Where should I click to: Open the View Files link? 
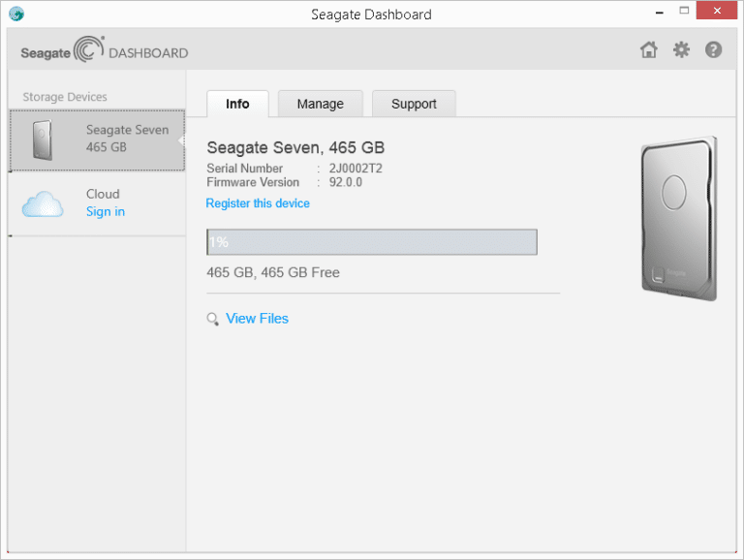click(x=257, y=319)
